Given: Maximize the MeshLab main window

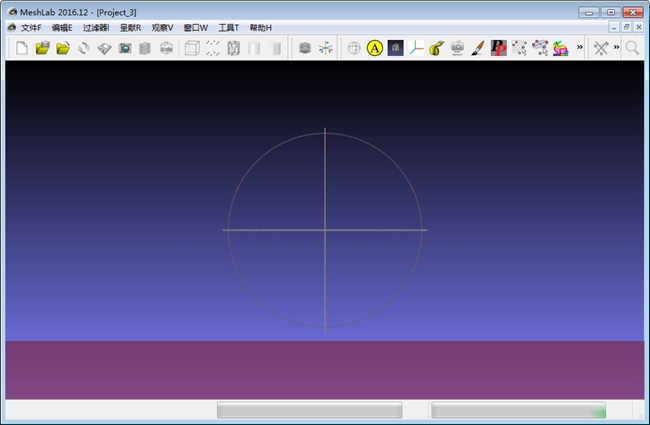Looking at the screenshot, I should click(611, 12).
